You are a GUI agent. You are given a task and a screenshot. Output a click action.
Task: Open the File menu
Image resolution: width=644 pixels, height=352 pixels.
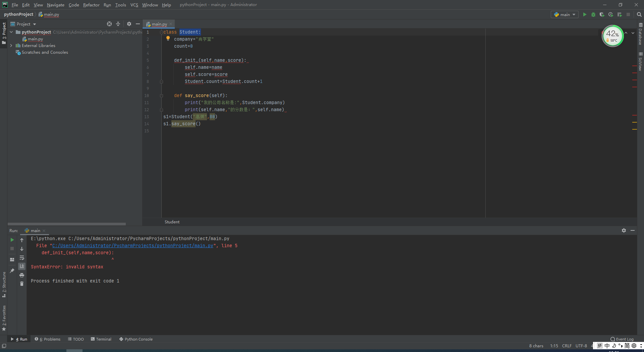click(15, 5)
